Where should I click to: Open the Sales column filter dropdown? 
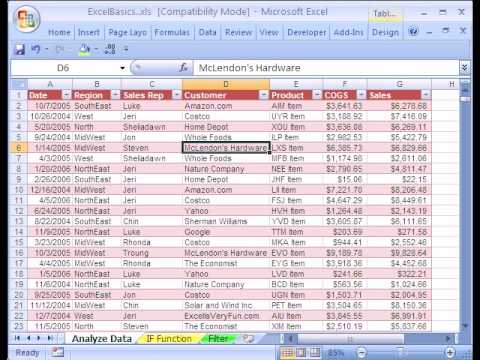tap(426, 95)
